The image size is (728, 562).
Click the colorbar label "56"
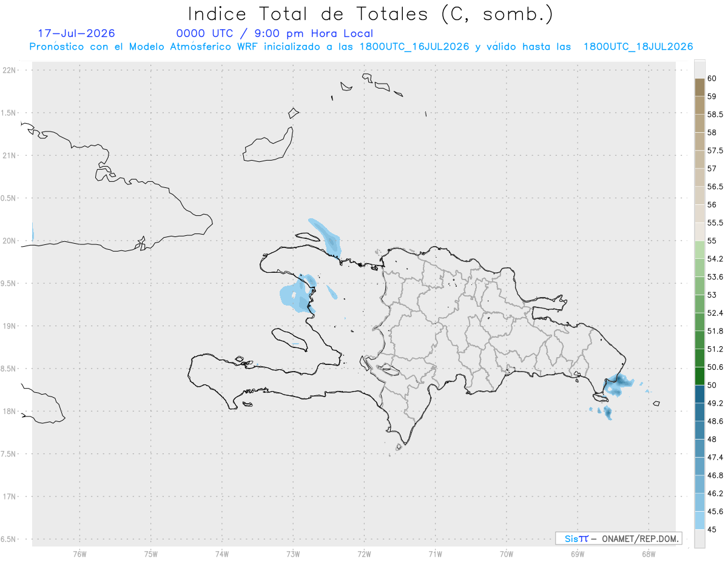click(712, 204)
